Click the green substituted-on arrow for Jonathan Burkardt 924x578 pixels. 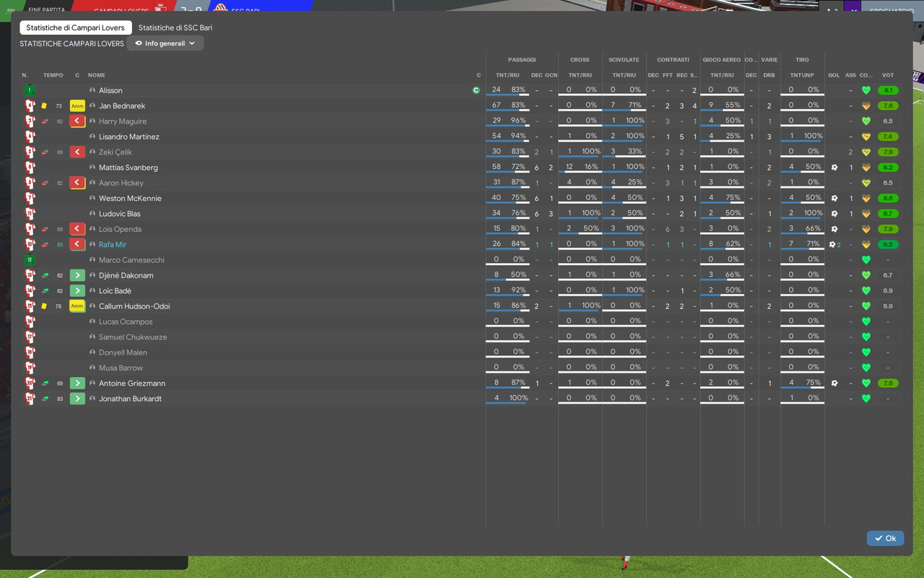(77, 399)
